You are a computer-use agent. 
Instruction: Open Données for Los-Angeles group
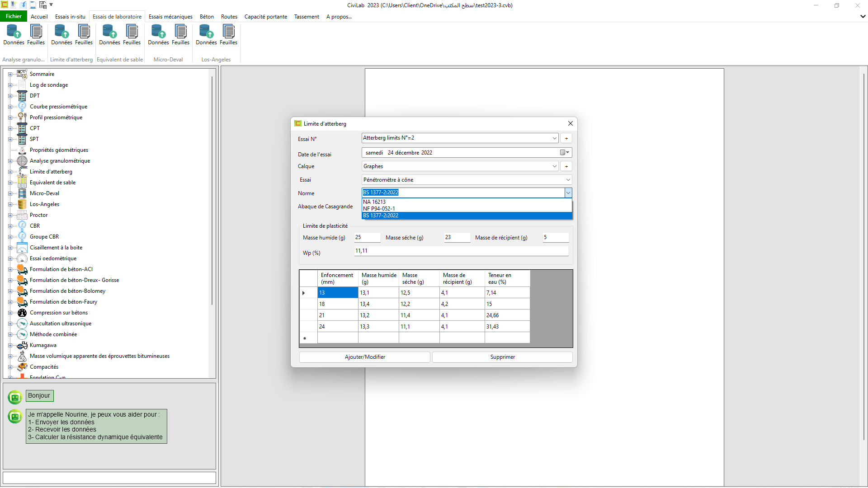coord(206,35)
